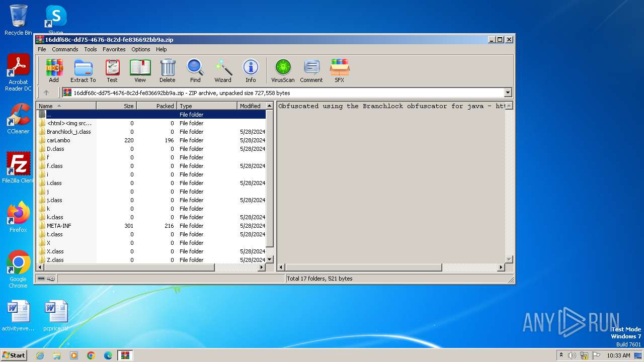Viewport: 644px width, 362px height.
Task: Show hidden tray icons arrow
Action: tap(561, 355)
